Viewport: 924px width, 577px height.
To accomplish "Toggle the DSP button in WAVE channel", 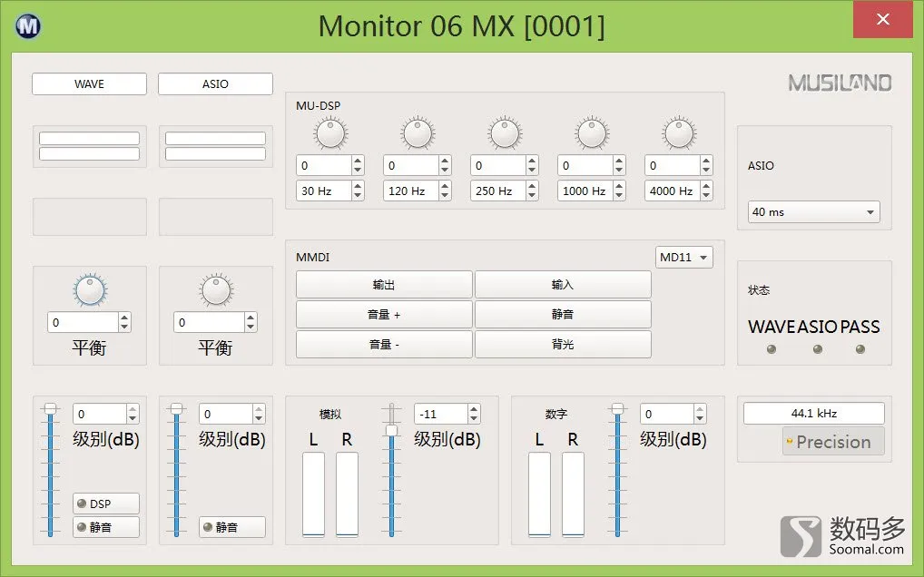I will (x=106, y=504).
